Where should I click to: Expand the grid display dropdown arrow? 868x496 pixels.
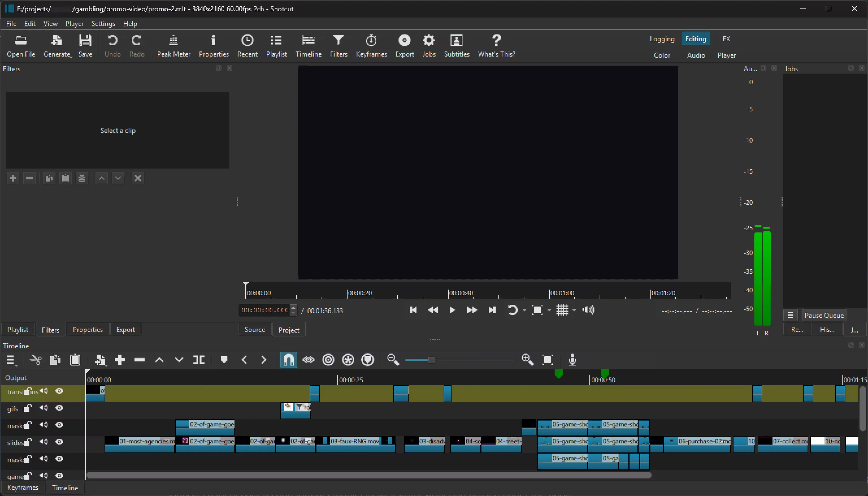click(x=574, y=310)
